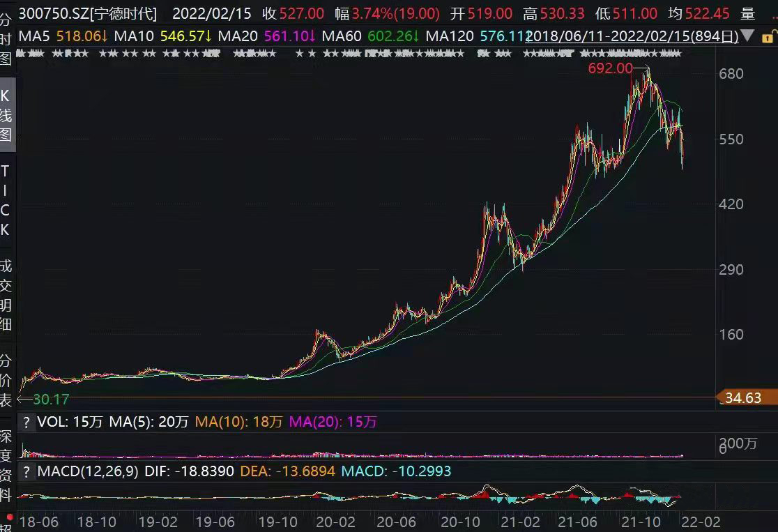Click the arrow marker beside 692.00 high
Image resolution: width=778 pixels, height=532 pixels.
pos(643,68)
